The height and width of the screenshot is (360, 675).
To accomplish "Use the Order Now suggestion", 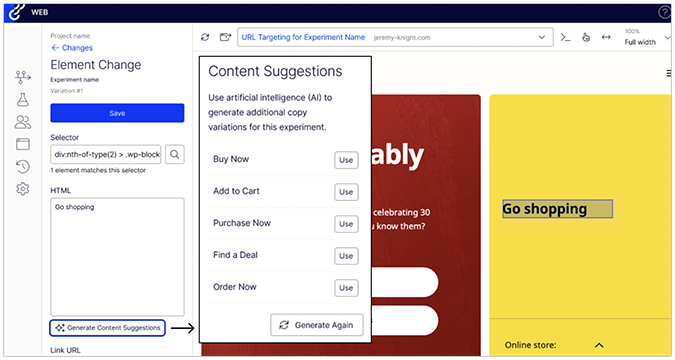I will click(346, 288).
